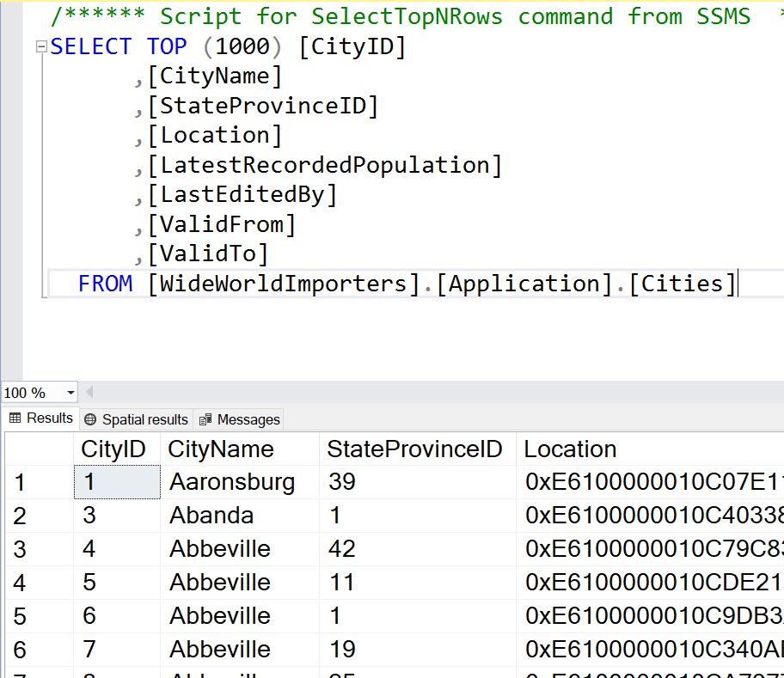
Task: Place cursor on the FROM keyword
Action: pos(106,284)
